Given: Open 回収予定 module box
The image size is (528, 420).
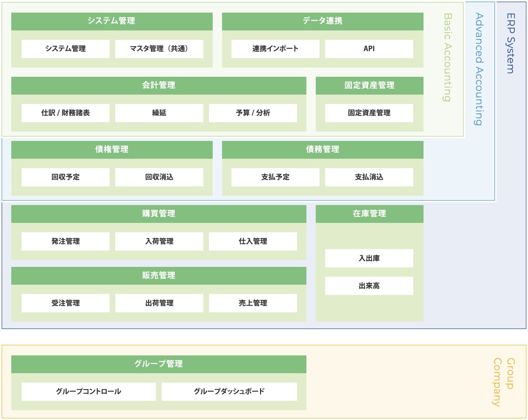Looking at the screenshot, I should point(65,178).
